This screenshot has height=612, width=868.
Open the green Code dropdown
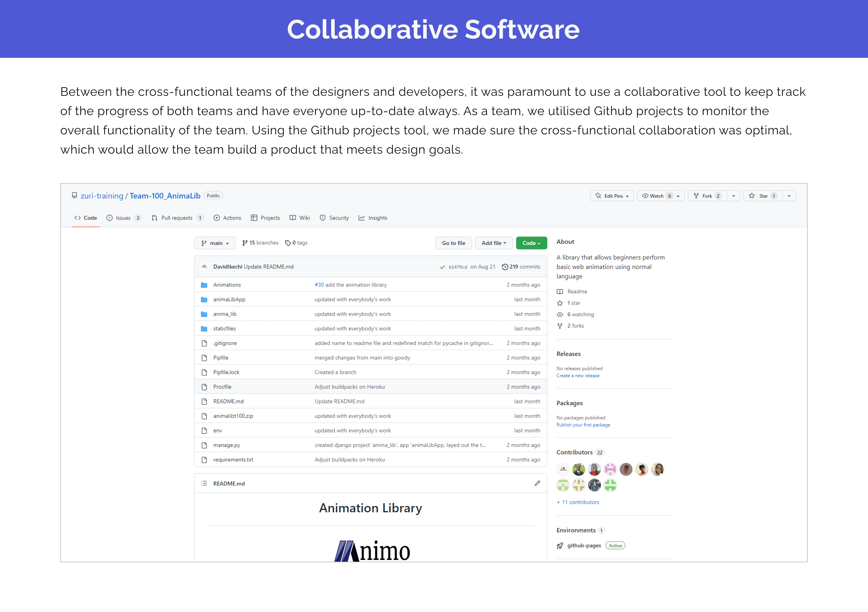(531, 243)
